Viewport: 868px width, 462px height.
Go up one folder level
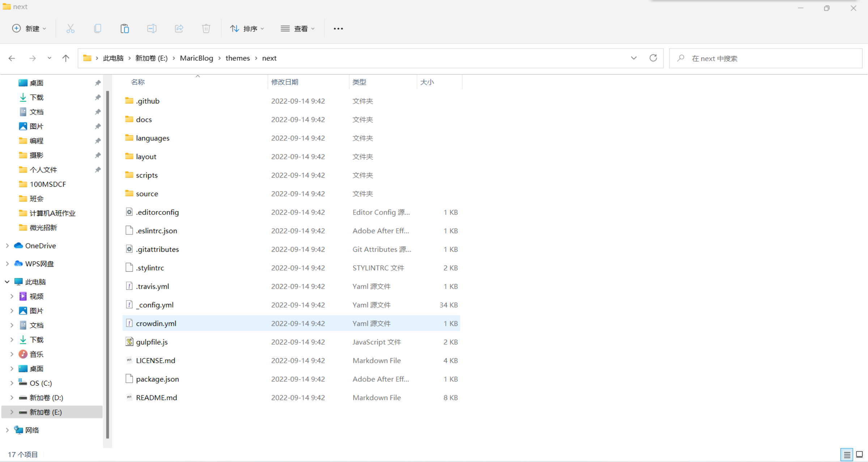coord(65,58)
